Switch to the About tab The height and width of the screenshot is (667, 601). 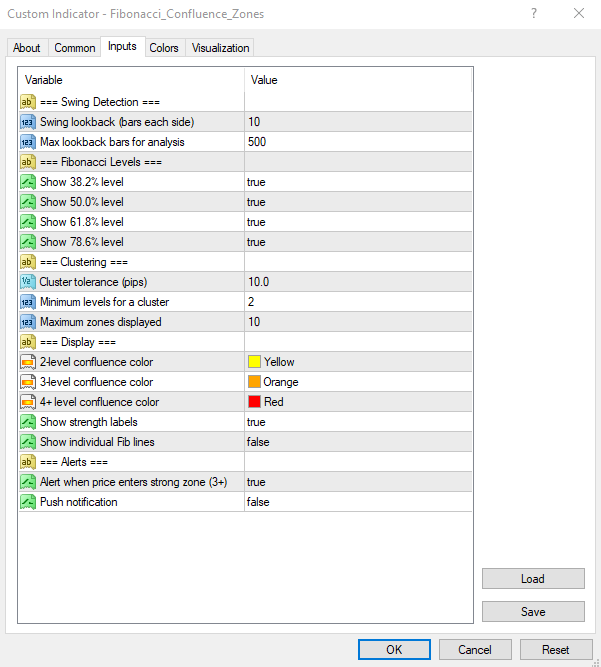[x=27, y=48]
